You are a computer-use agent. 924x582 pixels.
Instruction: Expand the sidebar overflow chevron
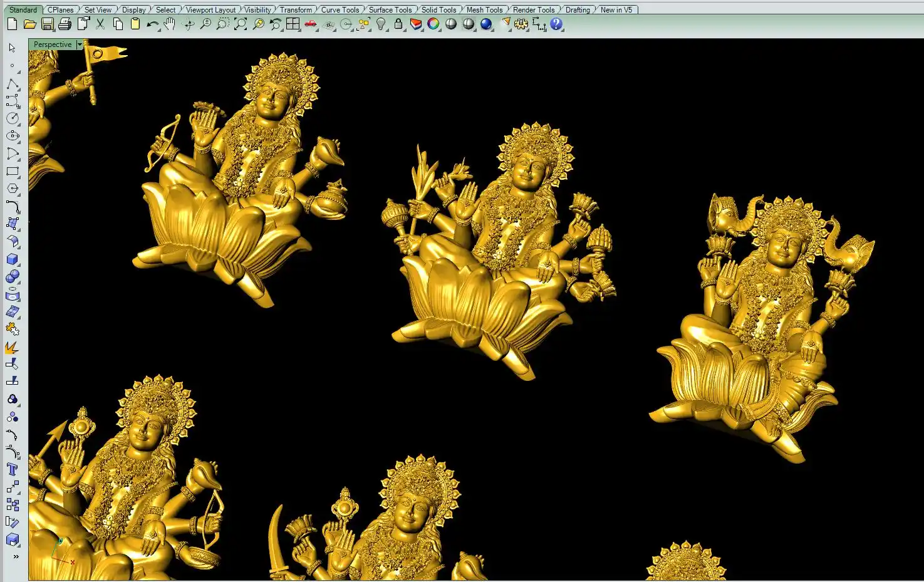pos(16,556)
